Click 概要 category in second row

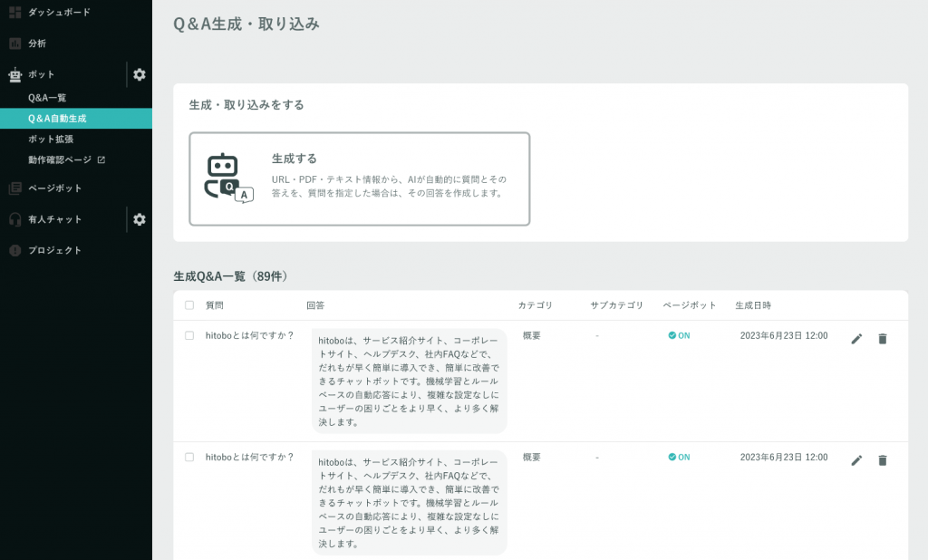coord(531,457)
